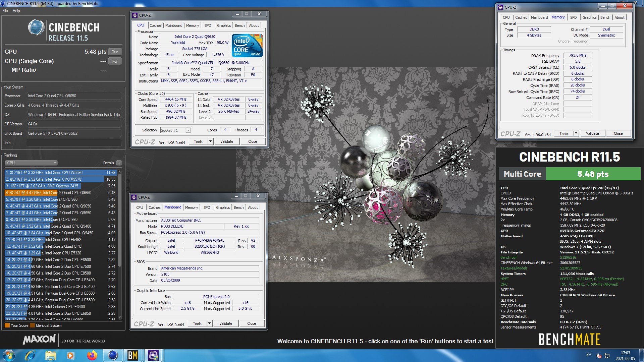Click the orange Your Score legend swatch
Screen dimensions: 644x362
click(x=7, y=325)
